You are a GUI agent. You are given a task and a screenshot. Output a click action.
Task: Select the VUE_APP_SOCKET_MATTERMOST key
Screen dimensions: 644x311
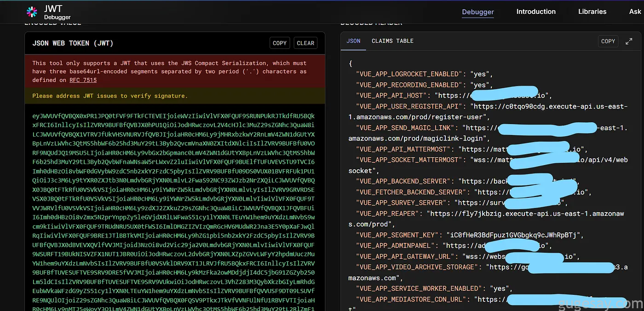click(408, 160)
